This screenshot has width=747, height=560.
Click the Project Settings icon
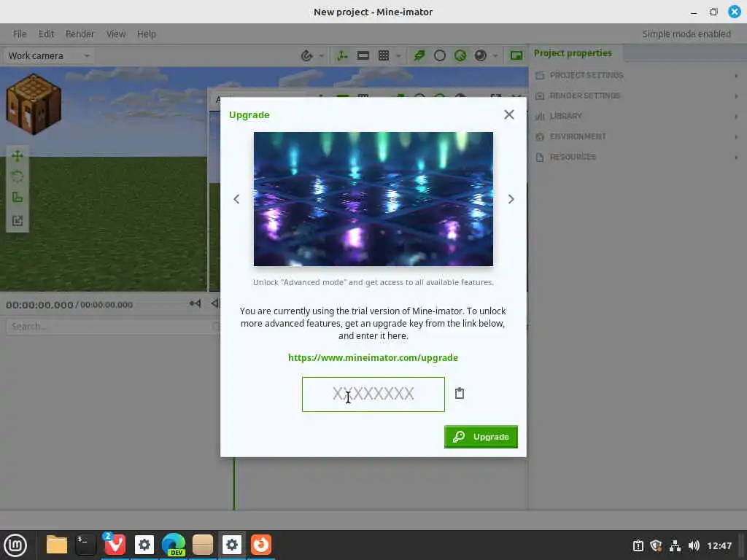pos(540,75)
